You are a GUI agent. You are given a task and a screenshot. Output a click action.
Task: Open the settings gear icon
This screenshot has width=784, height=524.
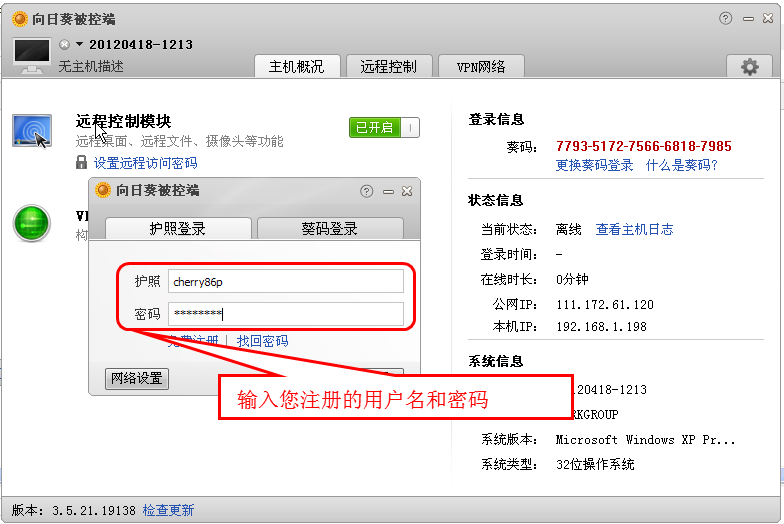[750, 66]
